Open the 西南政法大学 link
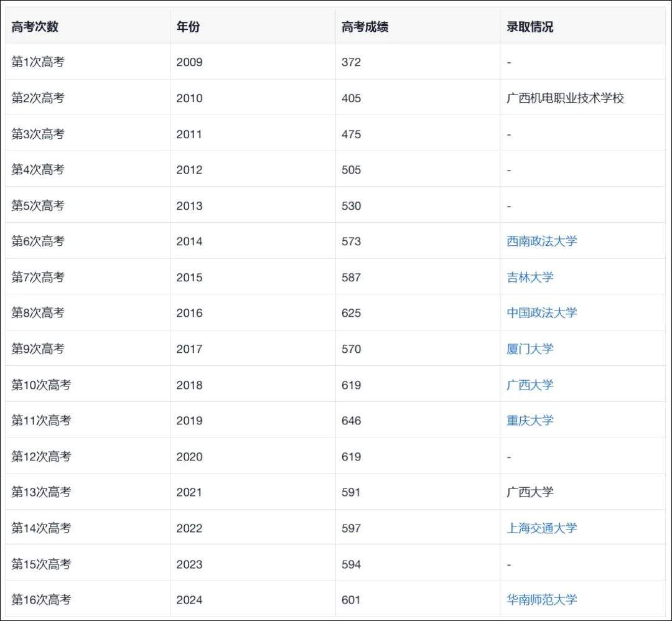This screenshot has width=672, height=621. click(542, 241)
